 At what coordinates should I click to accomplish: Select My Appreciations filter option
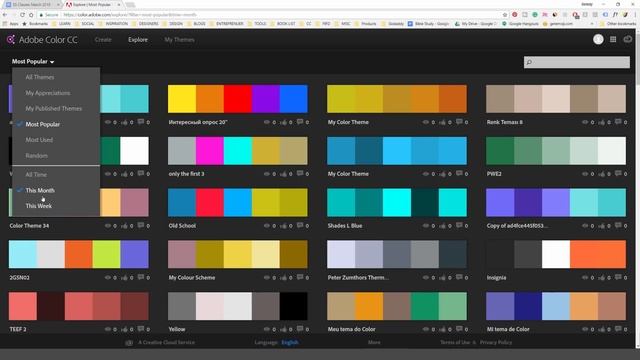(48, 93)
